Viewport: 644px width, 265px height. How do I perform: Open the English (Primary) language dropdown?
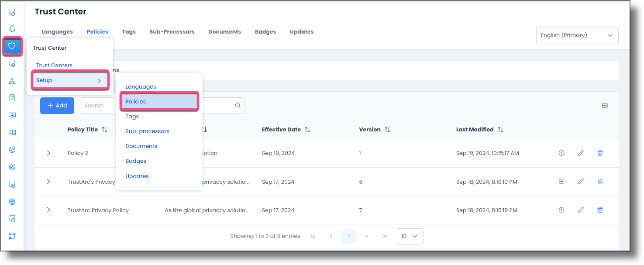point(577,35)
